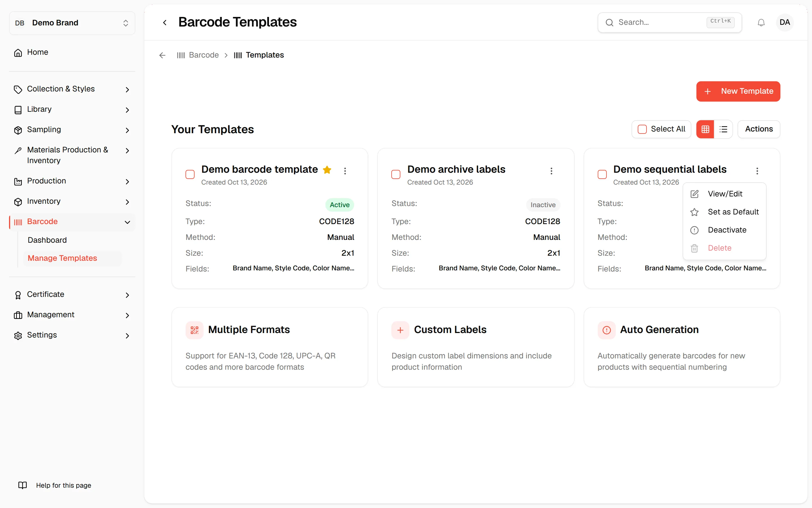The width and height of the screenshot is (812, 508).
Task: Tick checkbox for Demo barcode template
Action: pos(190,174)
